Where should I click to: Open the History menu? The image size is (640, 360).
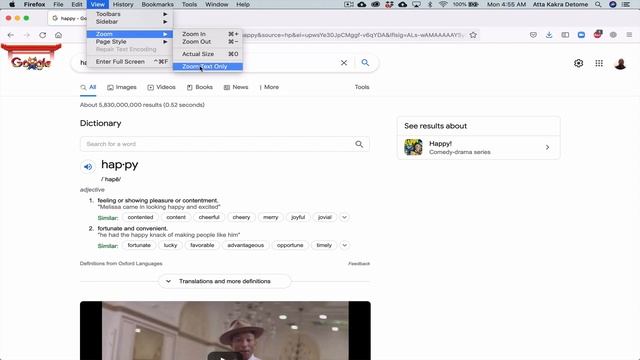[x=123, y=4]
